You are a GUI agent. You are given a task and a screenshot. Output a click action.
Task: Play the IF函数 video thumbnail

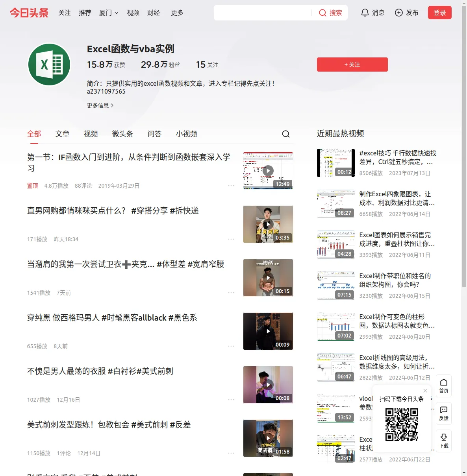click(x=268, y=171)
